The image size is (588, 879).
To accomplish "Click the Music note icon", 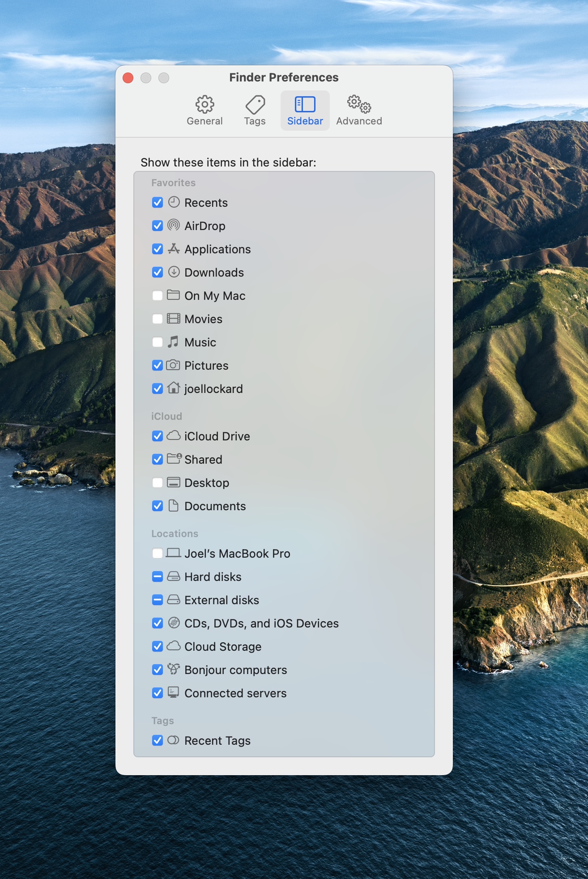I will (x=173, y=342).
